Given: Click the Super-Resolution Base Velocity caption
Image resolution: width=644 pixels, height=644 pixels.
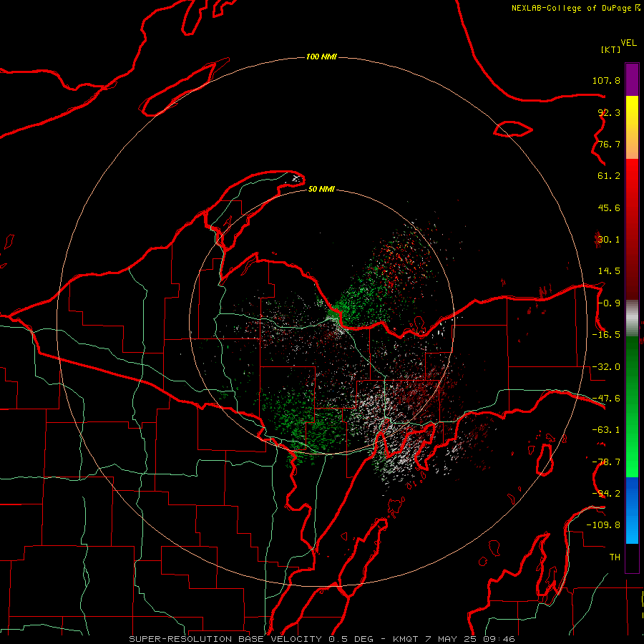Looking at the screenshot, I should pyautogui.click(x=321, y=639).
